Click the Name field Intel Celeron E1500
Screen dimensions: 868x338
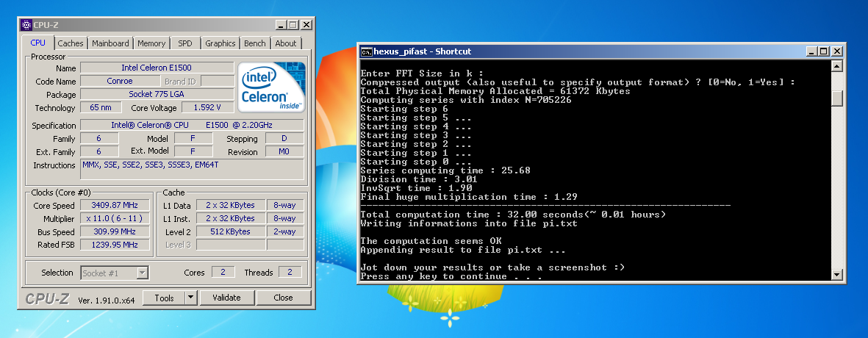pos(157,68)
